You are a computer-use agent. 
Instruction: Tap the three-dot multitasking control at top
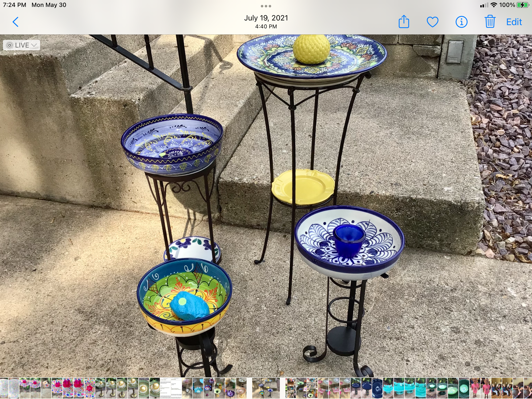coord(266,6)
